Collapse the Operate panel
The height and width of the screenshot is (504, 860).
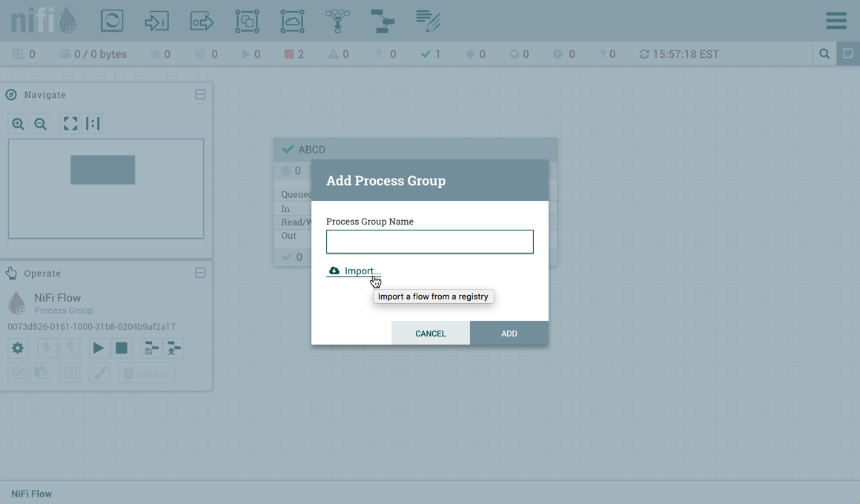(200, 273)
